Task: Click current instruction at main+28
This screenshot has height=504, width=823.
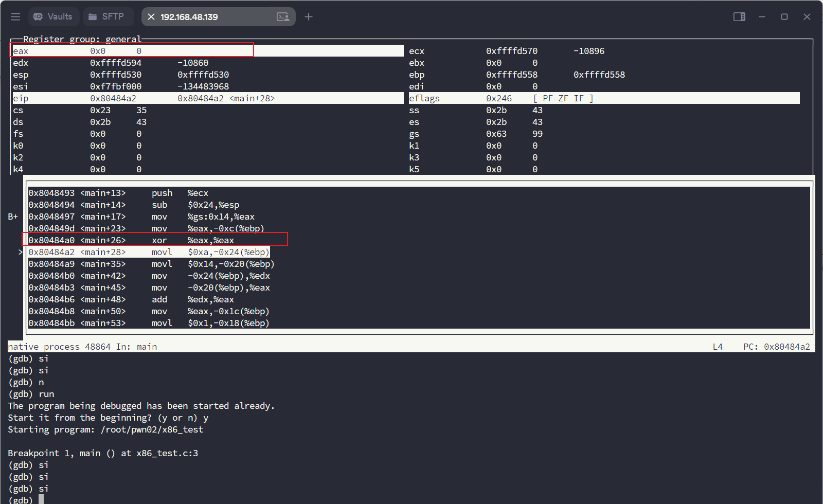Action: pyautogui.click(x=149, y=252)
